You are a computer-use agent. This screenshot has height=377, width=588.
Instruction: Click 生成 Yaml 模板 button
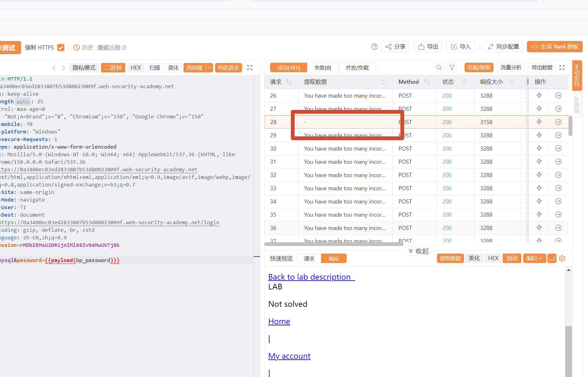[555, 47]
